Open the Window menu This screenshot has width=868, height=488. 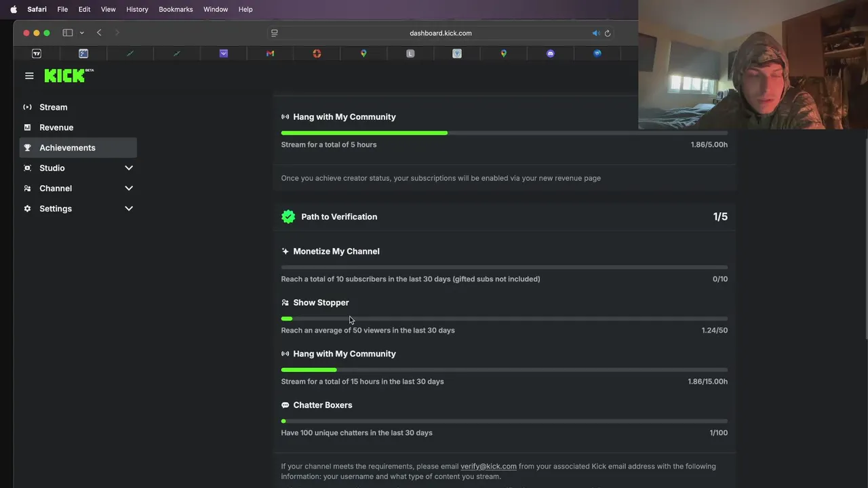pyautogui.click(x=216, y=9)
